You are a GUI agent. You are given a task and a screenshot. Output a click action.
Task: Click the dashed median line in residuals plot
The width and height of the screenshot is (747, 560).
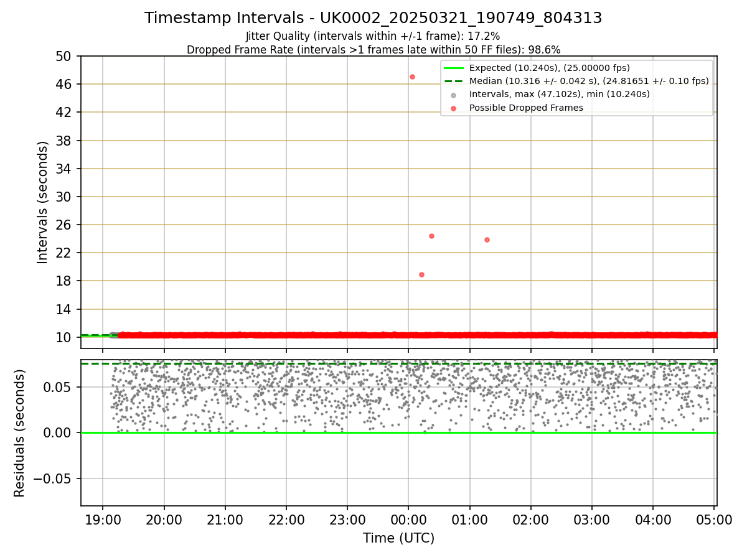[x=399, y=363]
